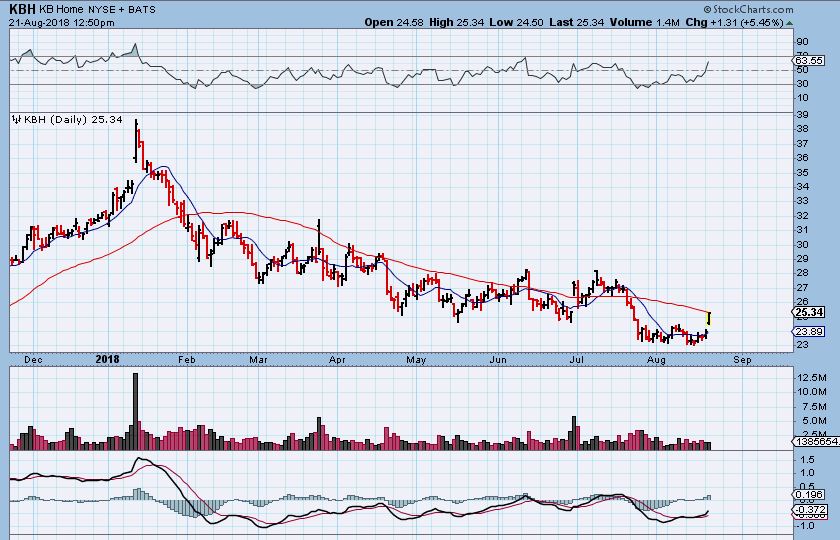Click the -0.372 MACD value label
840x540 pixels.
coord(809,509)
